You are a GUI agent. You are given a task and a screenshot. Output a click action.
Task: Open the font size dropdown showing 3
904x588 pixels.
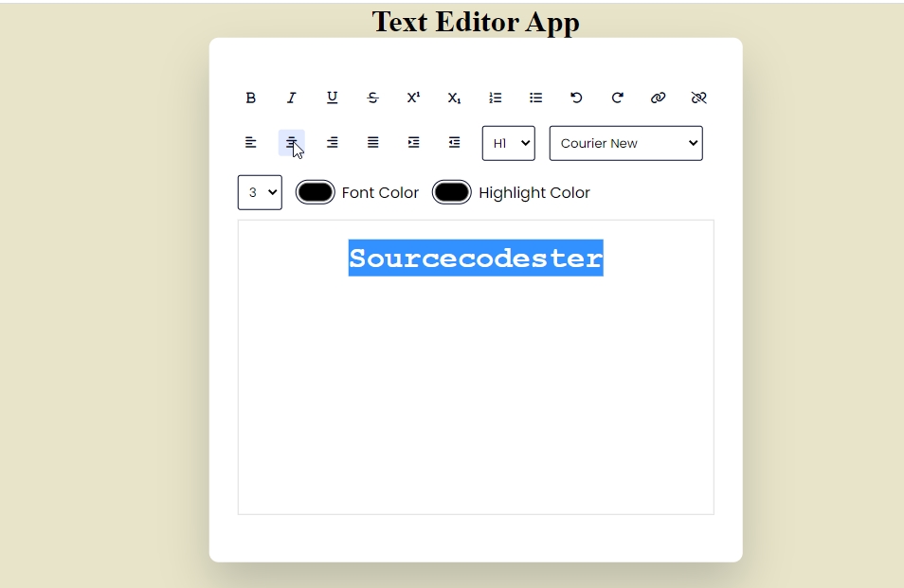point(260,192)
